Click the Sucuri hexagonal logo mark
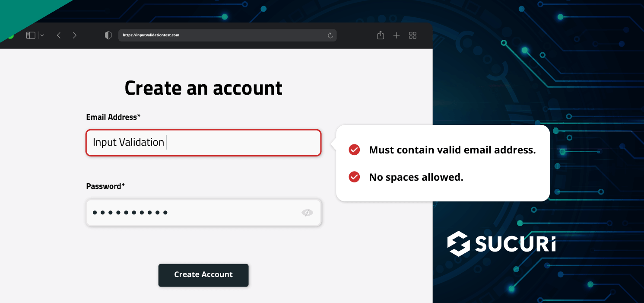Screen dimensions: 644x303 click(x=459, y=243)
